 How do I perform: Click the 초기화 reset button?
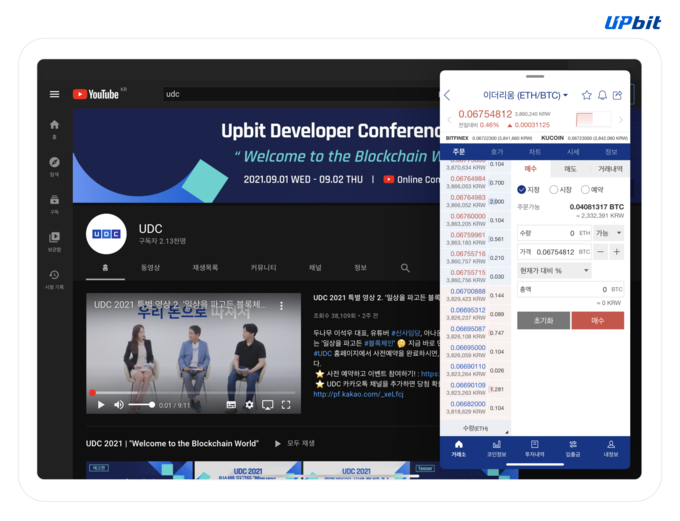pyautogui.click(x=543, y=321)
